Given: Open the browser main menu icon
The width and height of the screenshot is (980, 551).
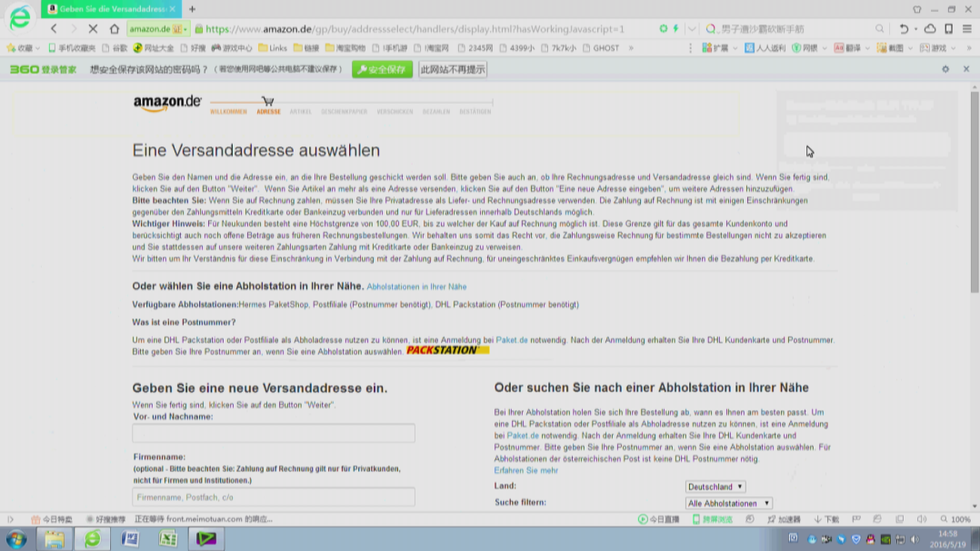Looking at the screenshot, I should tap(967, 29).
